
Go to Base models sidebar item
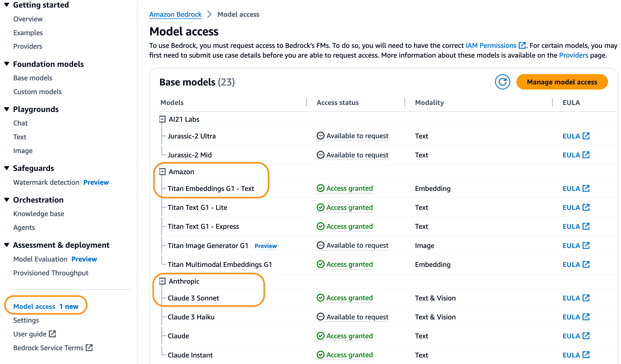pyautogui.click(x=33, y=78)
